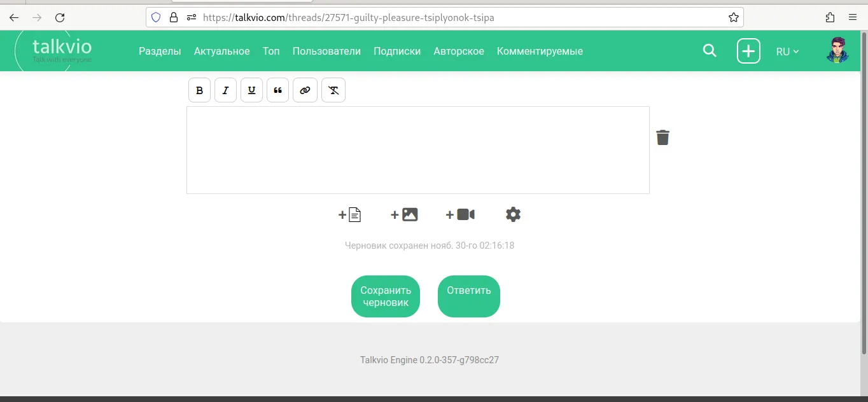Toggle italic formatting in the editor

[225, 90]
